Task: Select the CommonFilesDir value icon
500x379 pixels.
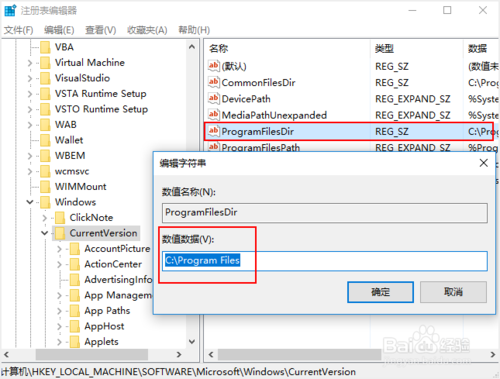Action: click(214, 82)
